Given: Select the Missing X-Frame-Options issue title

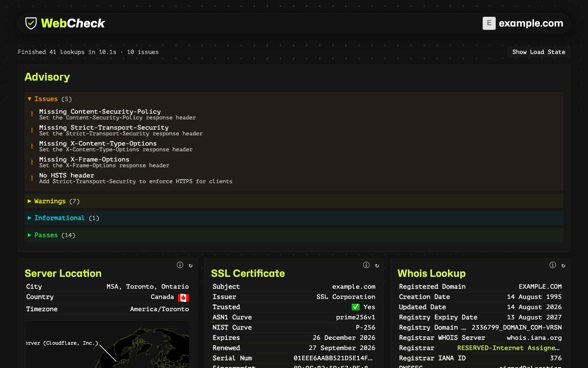Looking at the screenshot, I should click(84, 159).
